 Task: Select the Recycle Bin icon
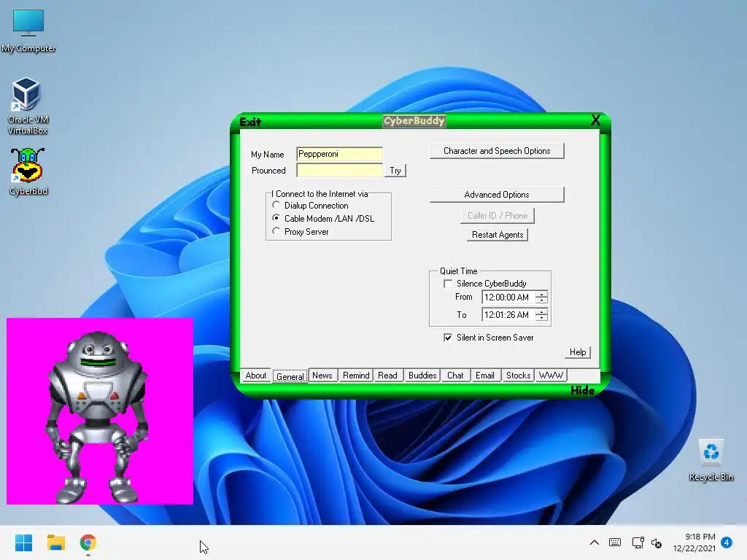coord(711,460)
